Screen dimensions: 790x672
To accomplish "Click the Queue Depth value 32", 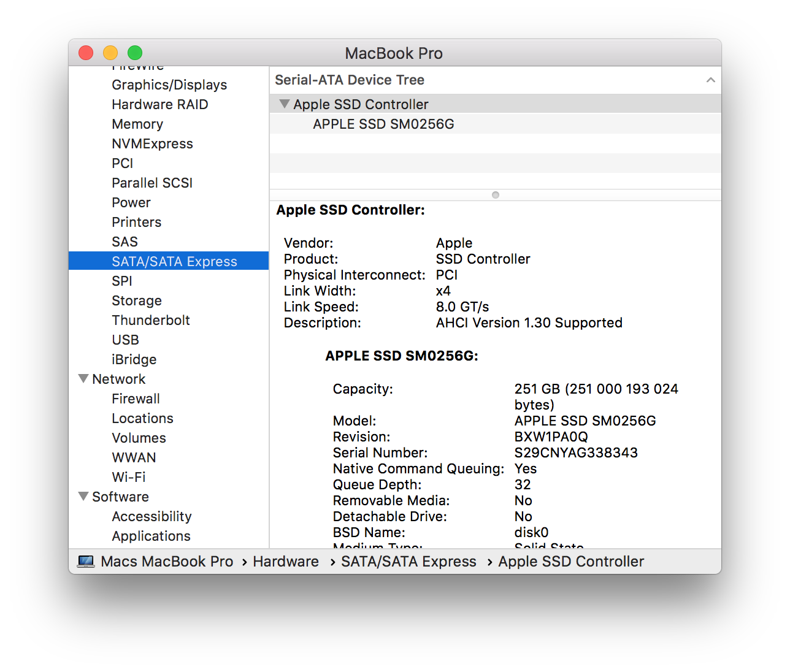I will (x=523, y=484).
